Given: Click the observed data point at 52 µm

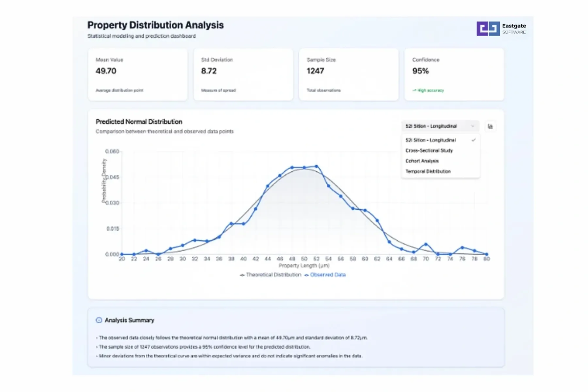Looking at the screenshot, I should 316,167.
